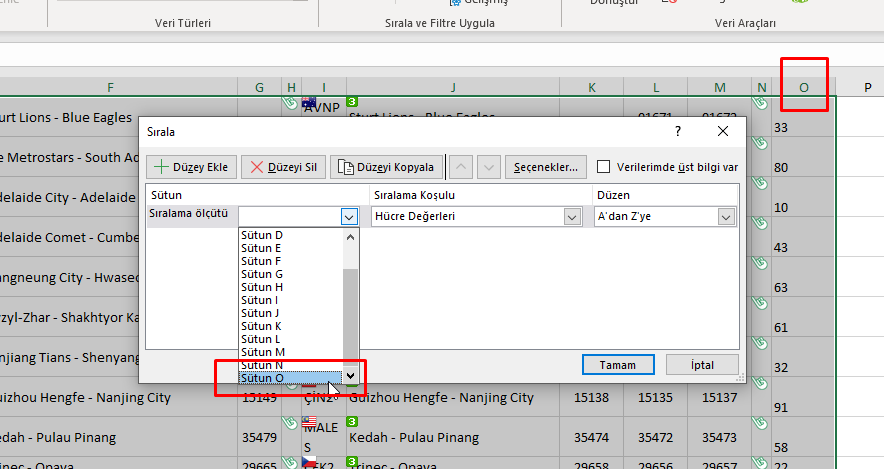The width and height of the screenshot is (884, 469).
Task: Select Sütun J from the list
Action: coord(290,313)
